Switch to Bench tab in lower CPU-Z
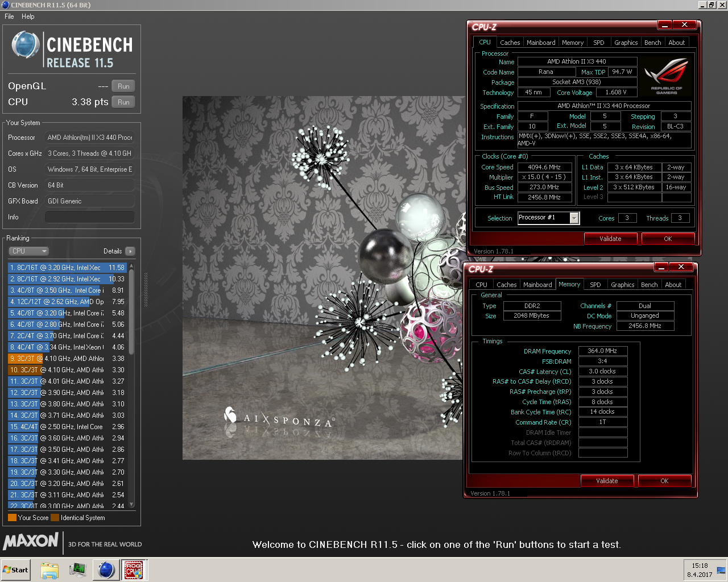Screen dimensions: 728x582 [x=649, y=285]
